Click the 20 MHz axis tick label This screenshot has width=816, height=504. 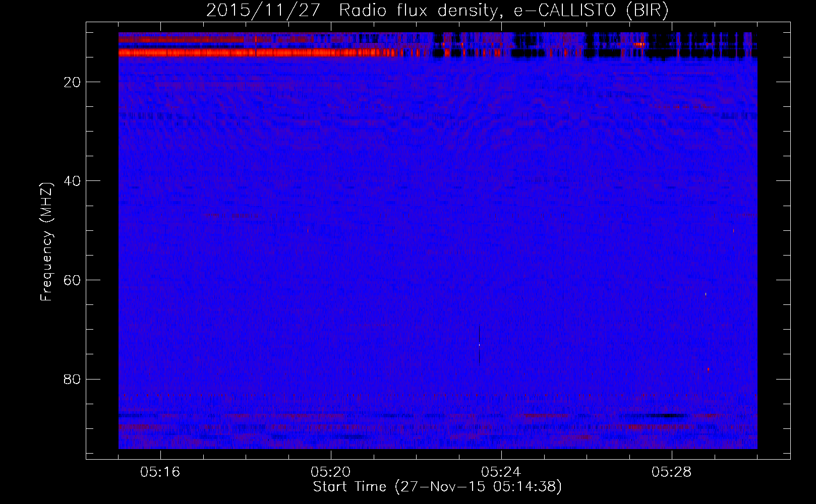(x=72, y=82)
